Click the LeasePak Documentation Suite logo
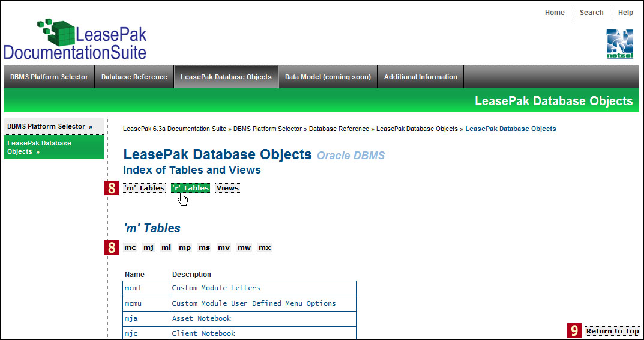 (76, 40)
